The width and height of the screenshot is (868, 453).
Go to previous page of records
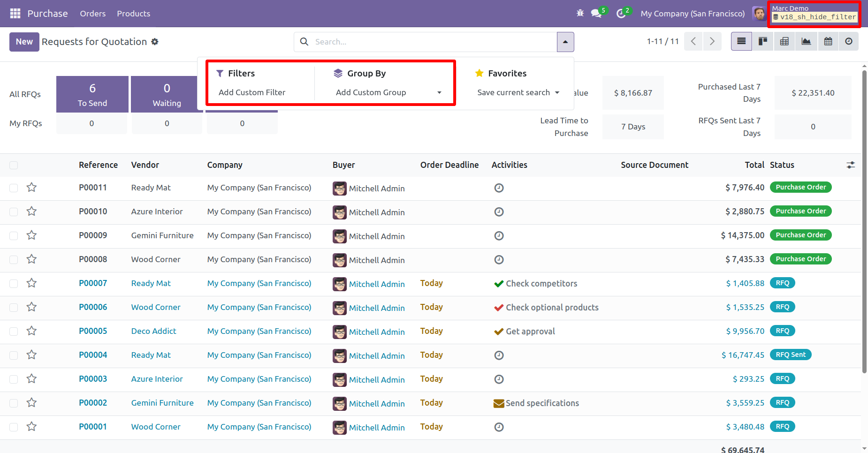(x=693, y=41)
